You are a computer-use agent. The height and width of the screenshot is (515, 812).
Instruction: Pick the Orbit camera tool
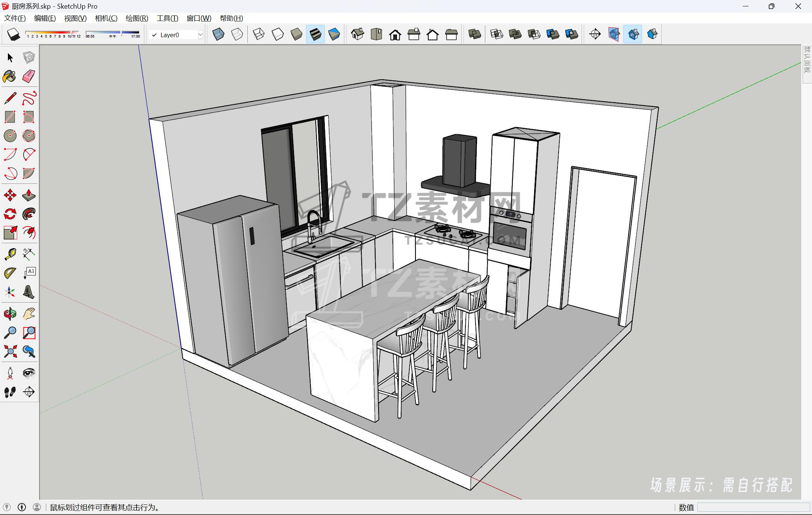[10, 314]
